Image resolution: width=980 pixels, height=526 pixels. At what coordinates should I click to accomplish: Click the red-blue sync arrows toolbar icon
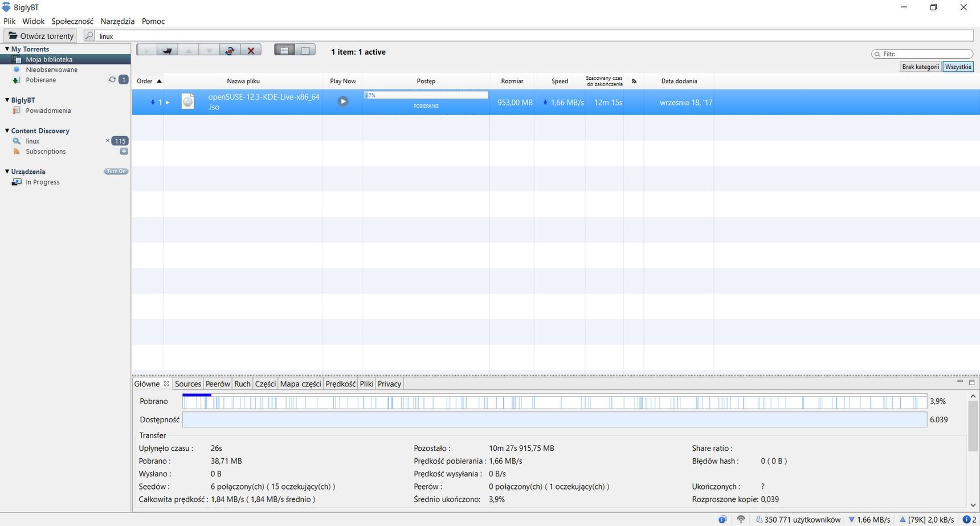click(230, 51)
